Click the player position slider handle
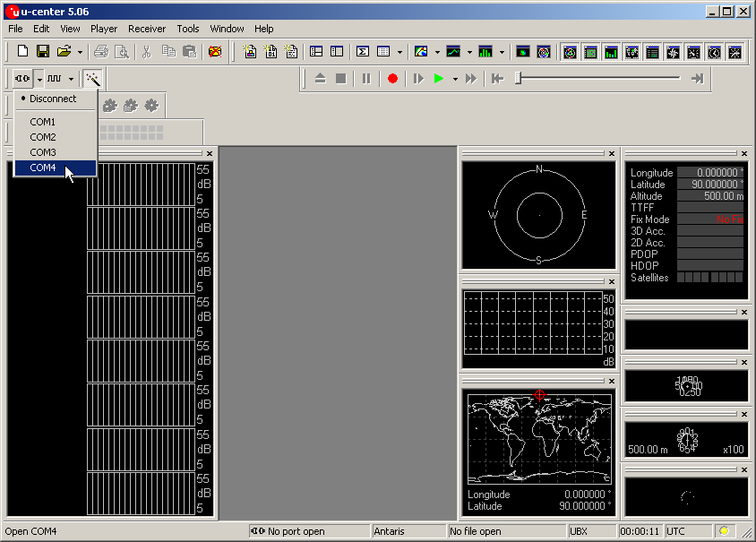Screen dimensions: 756x542 [518, 79]
